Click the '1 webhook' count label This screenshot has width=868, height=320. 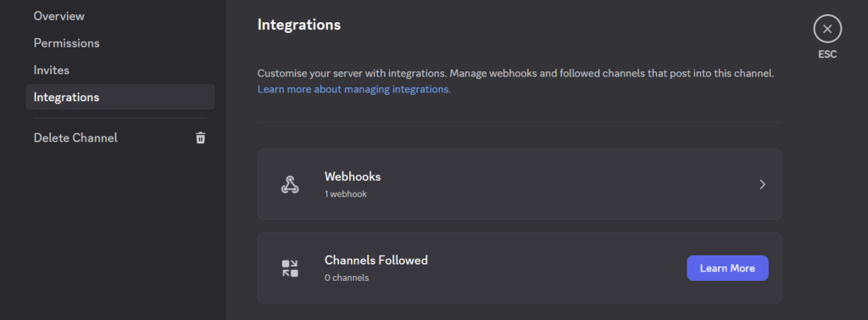point(346,194)
